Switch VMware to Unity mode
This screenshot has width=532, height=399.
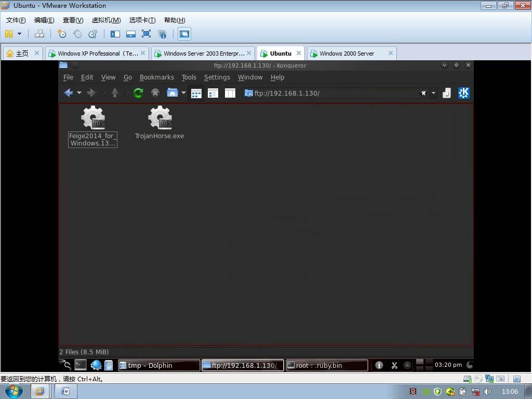pos(162,34)
